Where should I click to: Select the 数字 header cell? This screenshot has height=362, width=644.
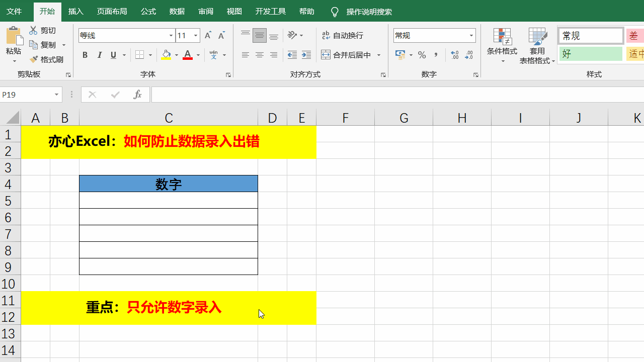169,184
